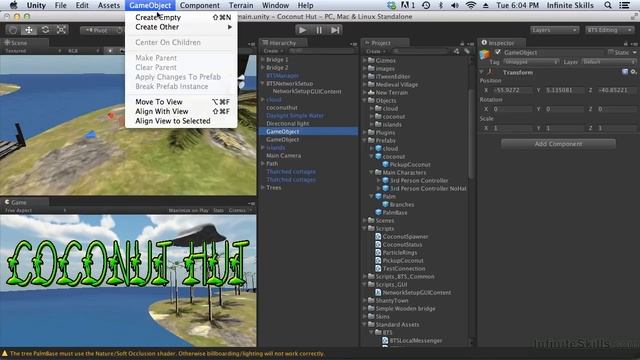Screen dimensions: 640x360
Task: Choose Move To View
Action: [181, 102]
